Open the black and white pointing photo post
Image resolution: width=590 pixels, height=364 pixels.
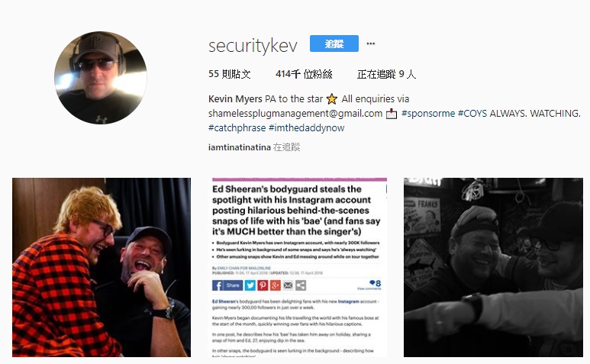(493, 267)
